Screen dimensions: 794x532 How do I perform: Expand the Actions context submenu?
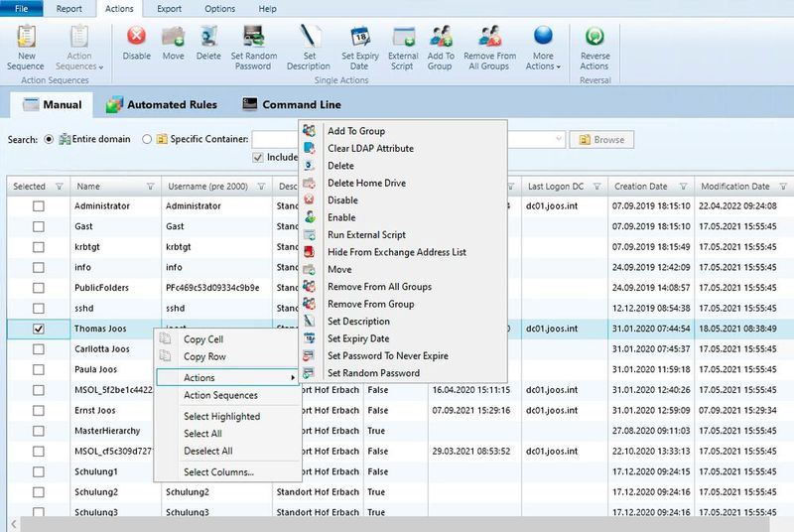[x=226, y=377]
